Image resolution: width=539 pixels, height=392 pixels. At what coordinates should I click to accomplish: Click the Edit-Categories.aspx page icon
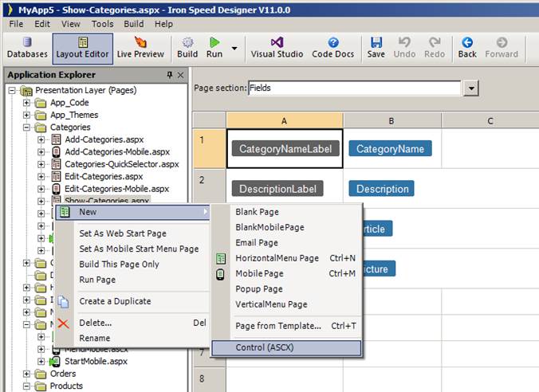56,177
